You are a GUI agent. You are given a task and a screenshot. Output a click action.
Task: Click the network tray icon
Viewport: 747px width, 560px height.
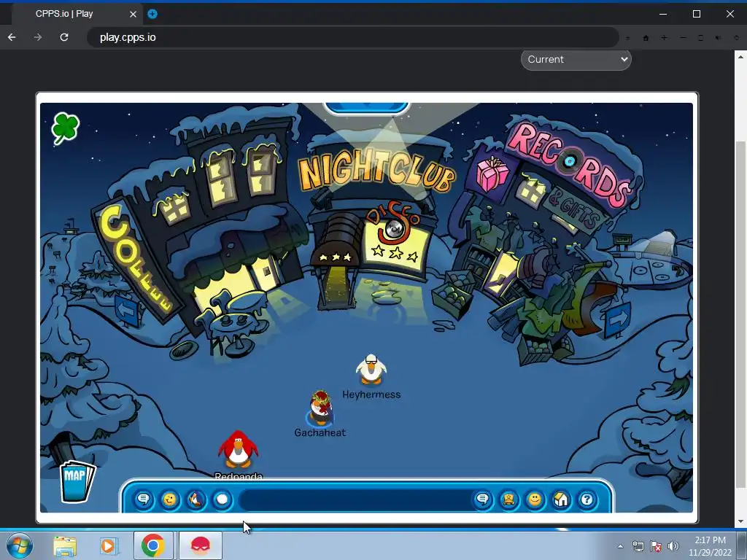(638, 546)
